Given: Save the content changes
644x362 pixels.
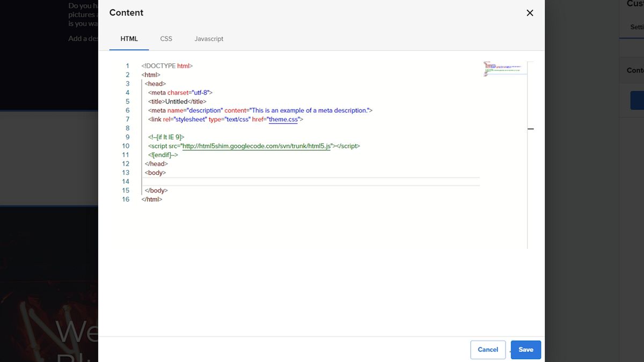Looking at the screenshot, I should tap(525, 350).
